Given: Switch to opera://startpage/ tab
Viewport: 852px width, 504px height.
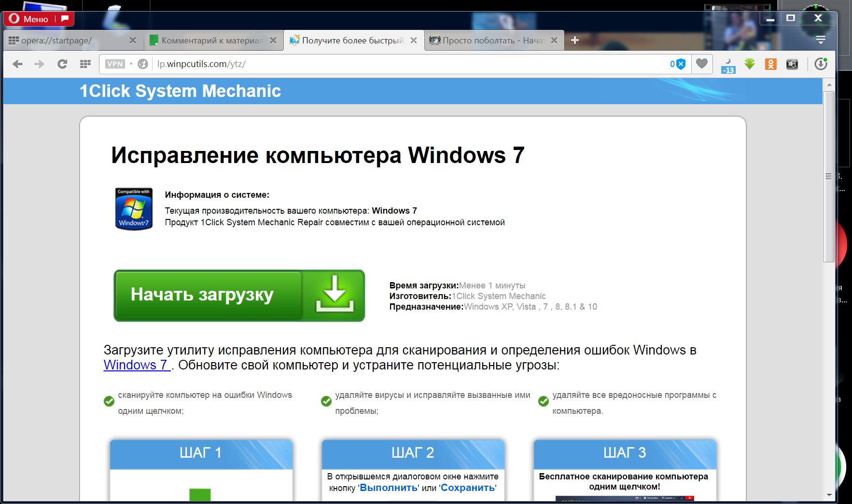Looking at the screenshot, I should (x=68, y=41).
